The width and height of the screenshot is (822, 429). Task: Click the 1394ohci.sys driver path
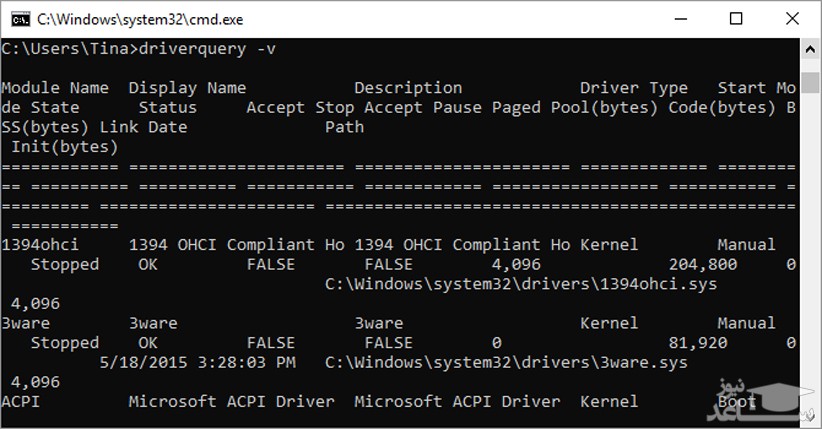point(521,284)
